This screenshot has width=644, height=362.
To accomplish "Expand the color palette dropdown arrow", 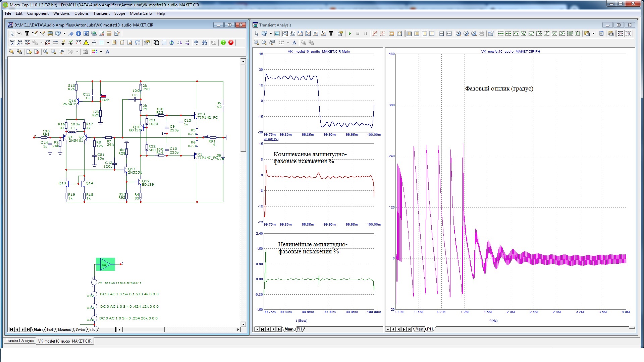I will tap(101, 52).
